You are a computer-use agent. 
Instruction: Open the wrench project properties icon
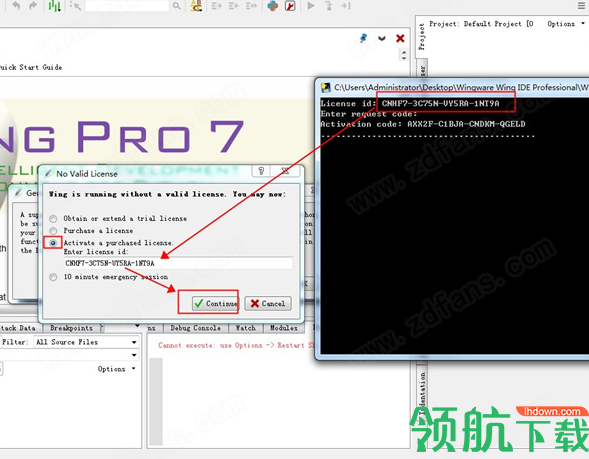290,6
